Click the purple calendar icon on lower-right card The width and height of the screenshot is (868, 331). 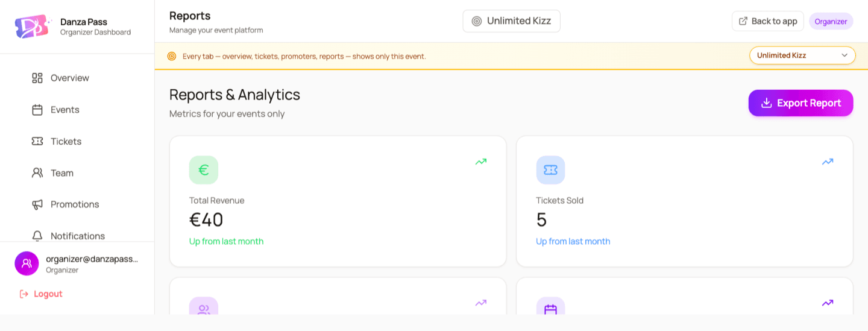click(x=551, y=306)
